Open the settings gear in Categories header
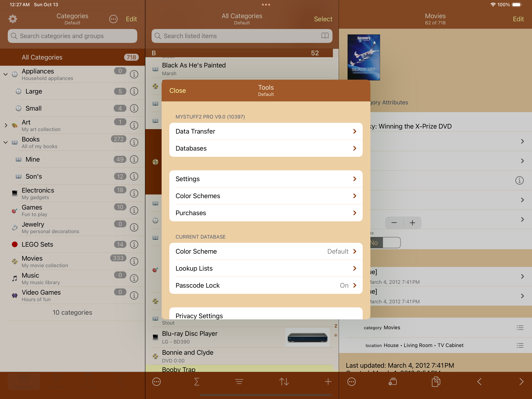 pos(13,19)
